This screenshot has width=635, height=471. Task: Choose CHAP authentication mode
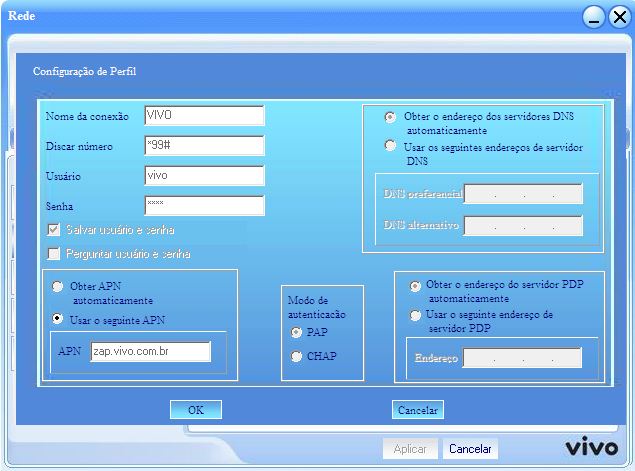(296, 356)
